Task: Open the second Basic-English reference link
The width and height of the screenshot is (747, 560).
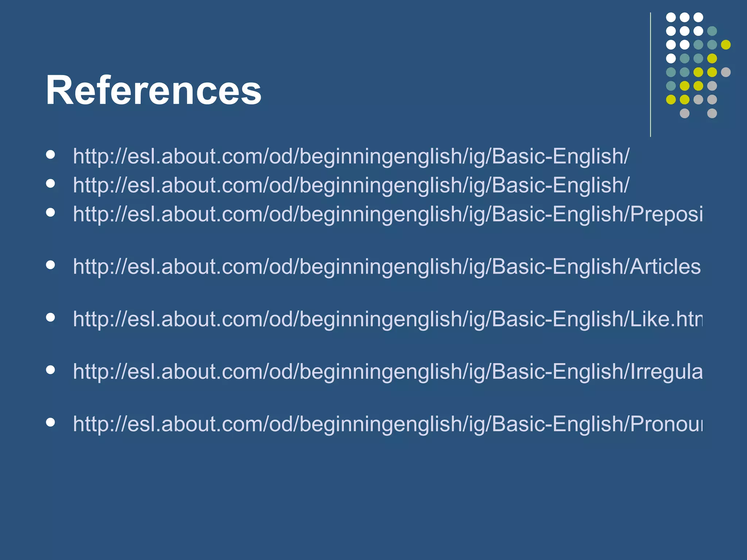Action: 351,185
